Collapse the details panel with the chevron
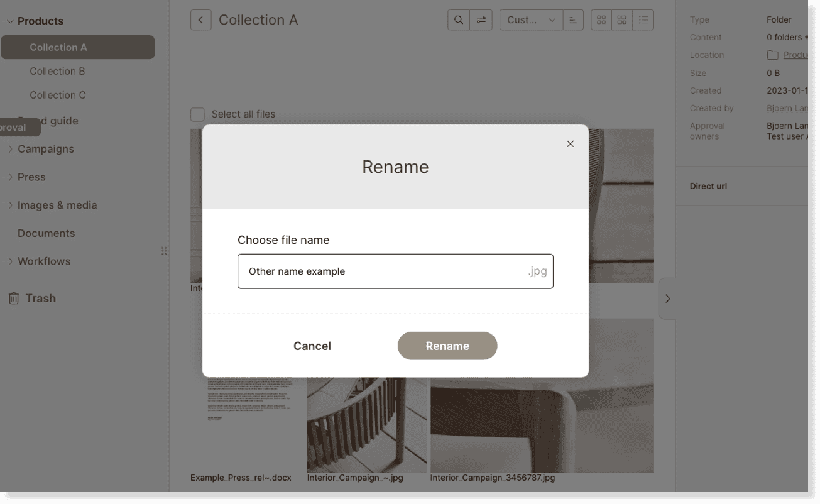Viewport: 820px width, 504px height. pos(667,299)
